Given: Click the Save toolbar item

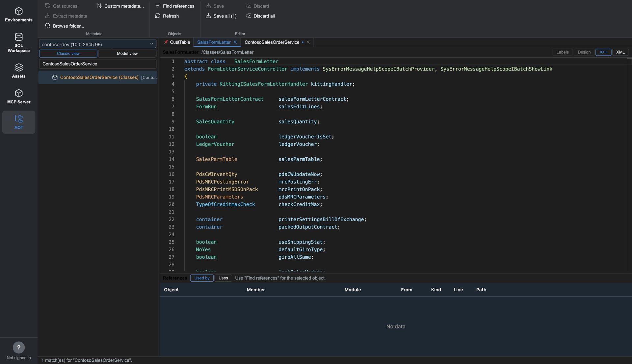Looking at the screenshot, I should click(215, 6).
